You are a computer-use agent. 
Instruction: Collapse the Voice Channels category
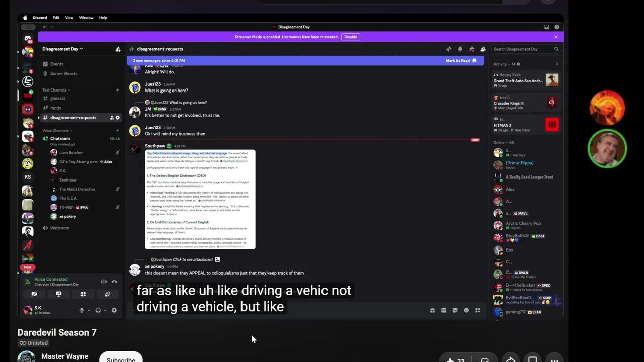(x=57, y=130)
